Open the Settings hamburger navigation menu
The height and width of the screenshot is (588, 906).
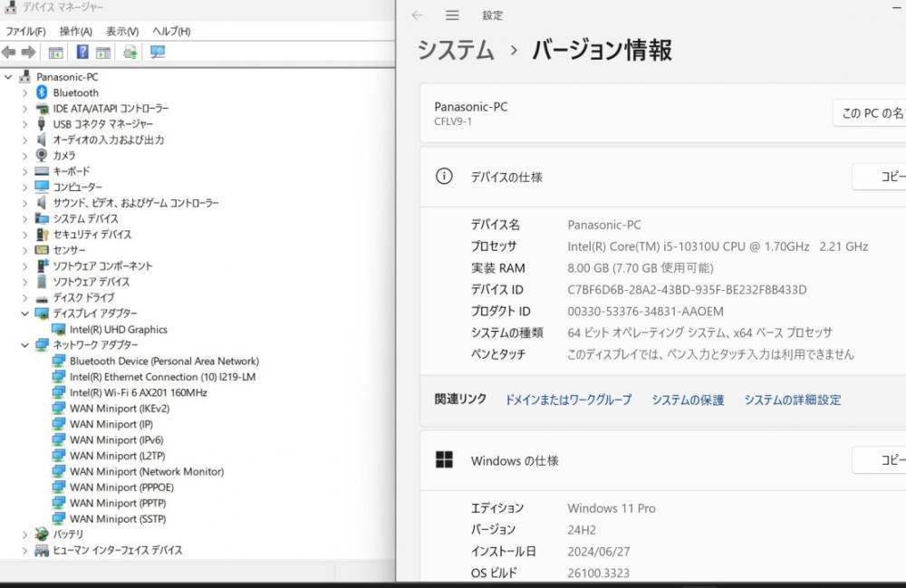(452, 15)
